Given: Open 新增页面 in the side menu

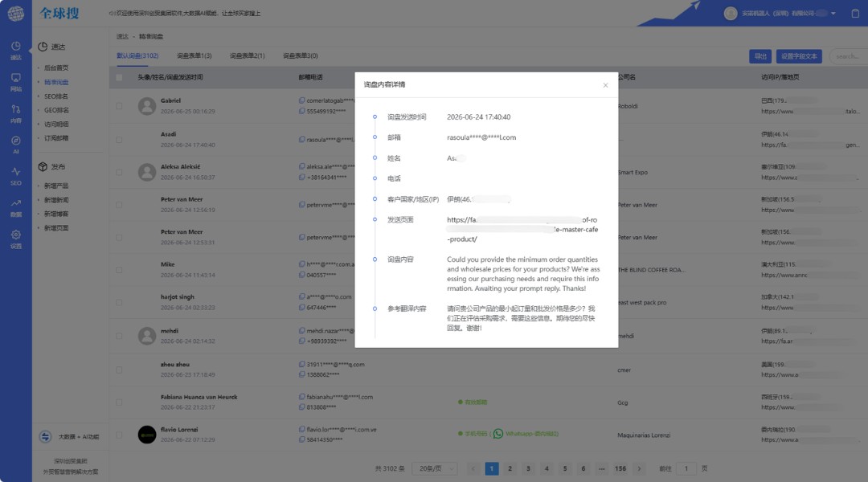Looking at the screenshot, I should [x=56, y=228].
